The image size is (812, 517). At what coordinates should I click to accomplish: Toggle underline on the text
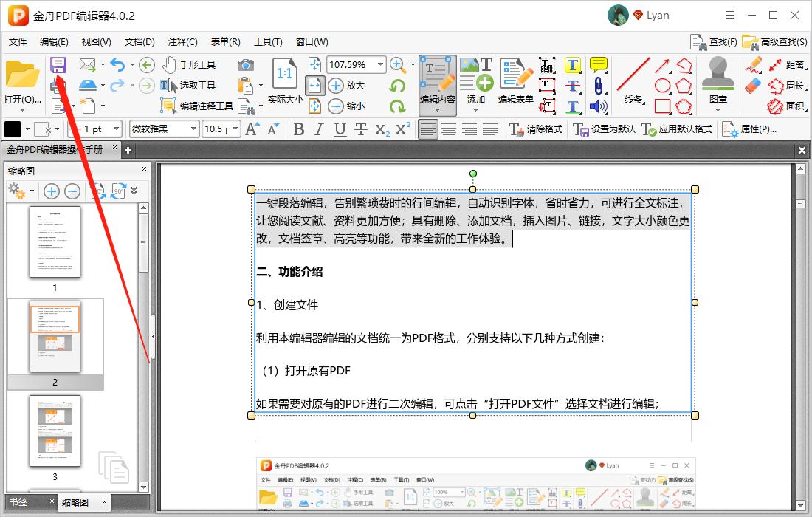coord(338,129)
